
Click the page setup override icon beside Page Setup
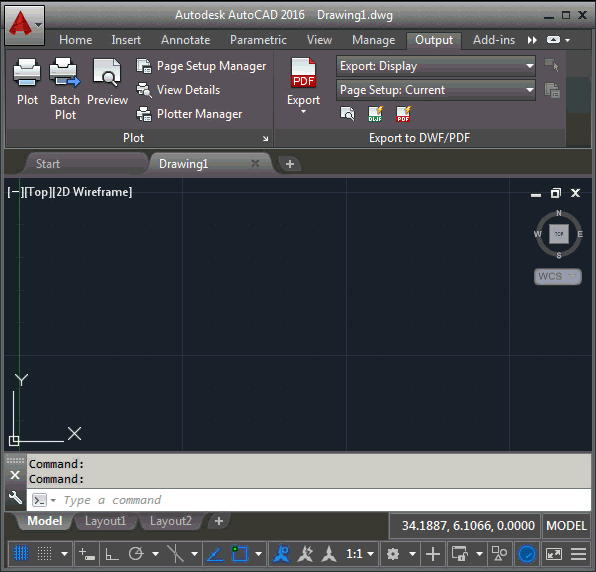tap(552, 90)
